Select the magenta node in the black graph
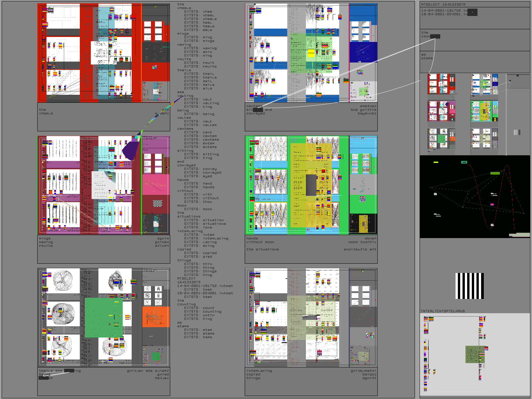Image resolution: width=532 pixels, height=399 pixels. [x=492, y=204]
